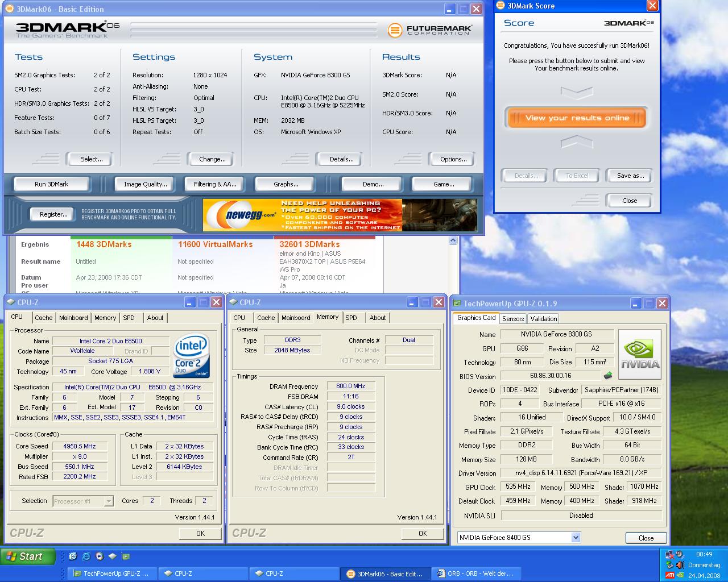Click the NVIDIA logo in GPU-Z
Image resolution: width=728 pixels, height=582 pixels.
click(x=640, y=356)
